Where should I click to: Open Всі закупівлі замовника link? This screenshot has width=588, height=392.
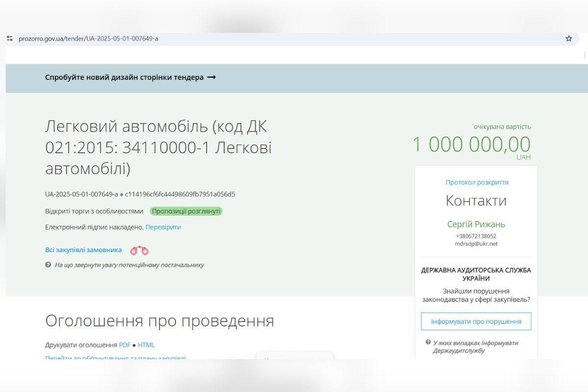(x=83, y=249)
